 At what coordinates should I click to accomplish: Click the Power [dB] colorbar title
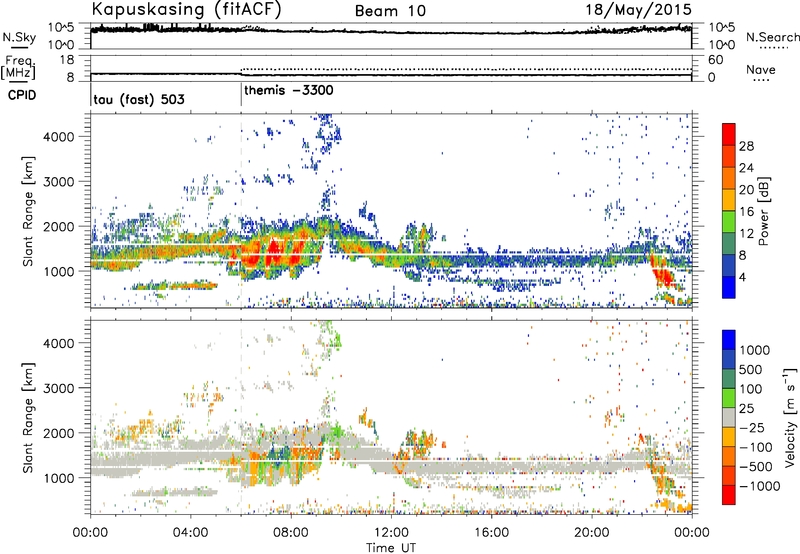point(763,211)
